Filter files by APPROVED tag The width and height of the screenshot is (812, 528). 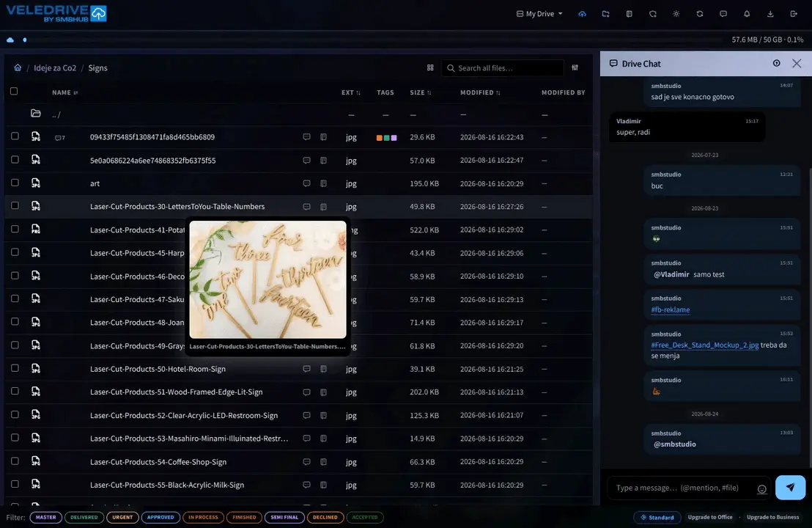(160, 517)
